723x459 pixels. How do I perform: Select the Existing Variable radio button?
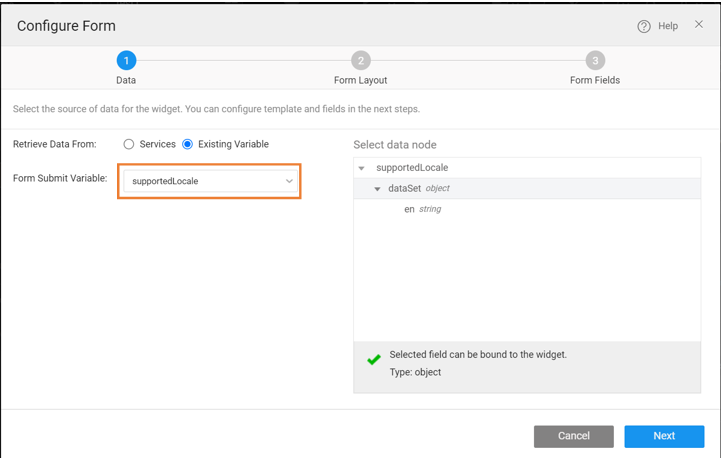(188, 144)
